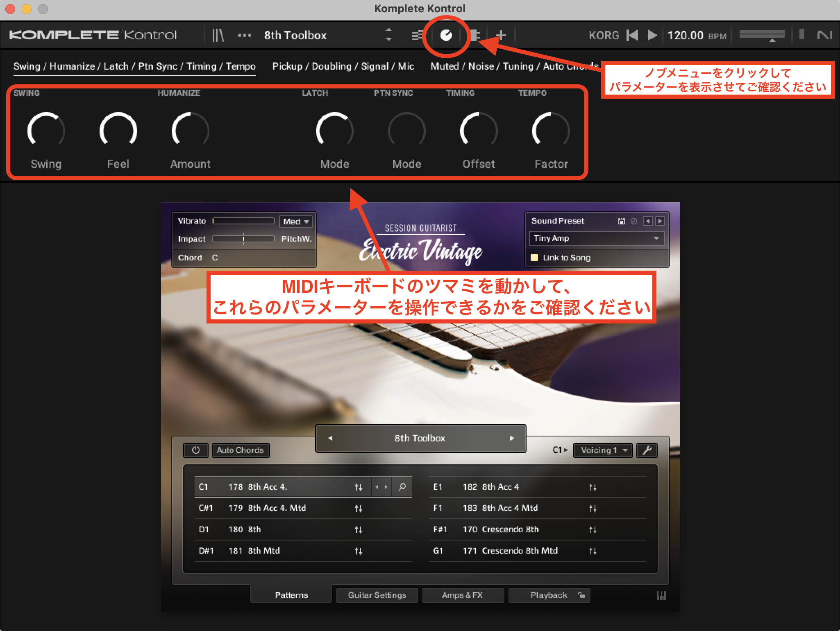Go to next song after 8th Toolbox
The width and height of the screenshot is (840, 631).
pyautogui.click(x=512, y=438)
